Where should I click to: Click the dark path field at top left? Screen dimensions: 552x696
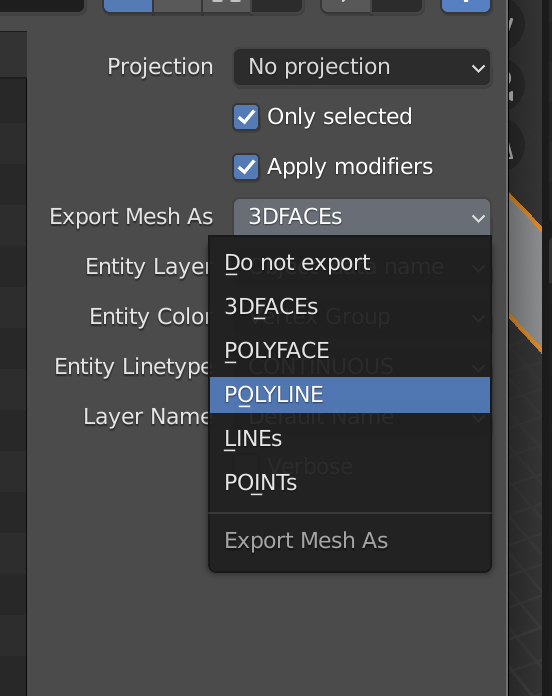pos(42,5)
